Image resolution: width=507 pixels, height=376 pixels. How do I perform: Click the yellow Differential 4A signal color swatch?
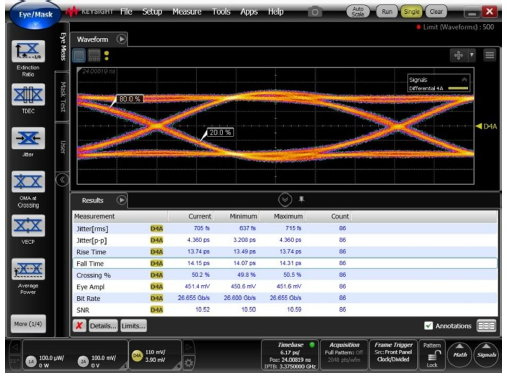458,88
